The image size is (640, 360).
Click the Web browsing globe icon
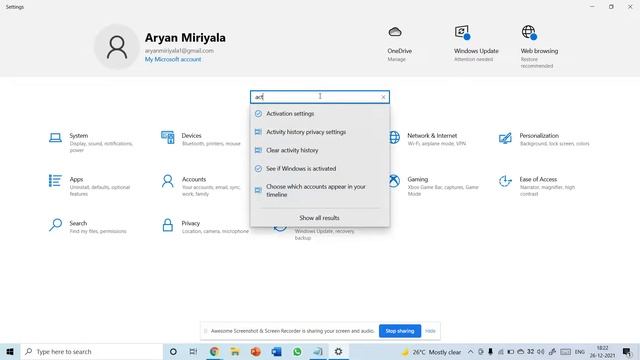tap(529, 32)
